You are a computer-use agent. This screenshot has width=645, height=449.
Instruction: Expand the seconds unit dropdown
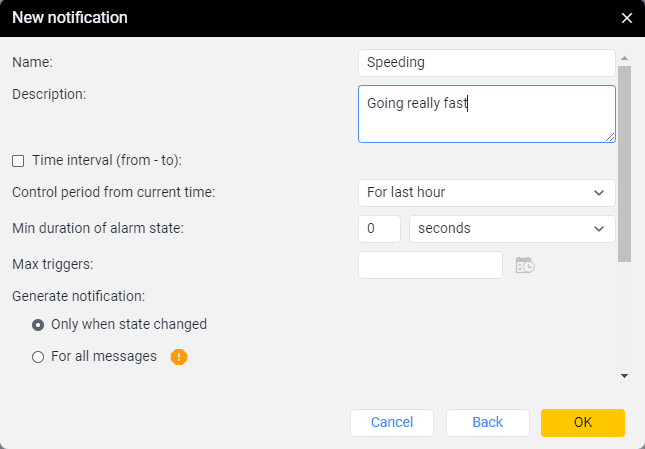(512, 228)
